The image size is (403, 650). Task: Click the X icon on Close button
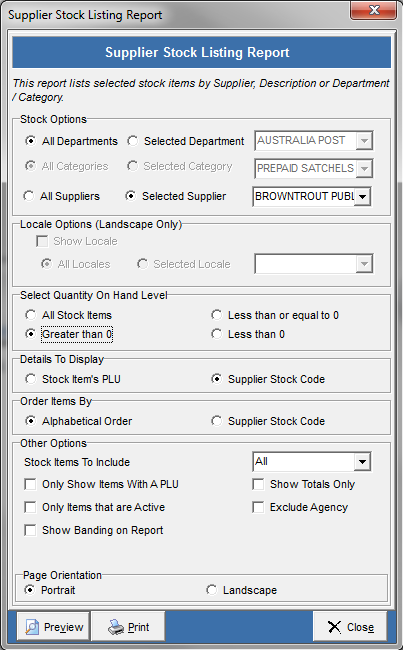point(334,627)
